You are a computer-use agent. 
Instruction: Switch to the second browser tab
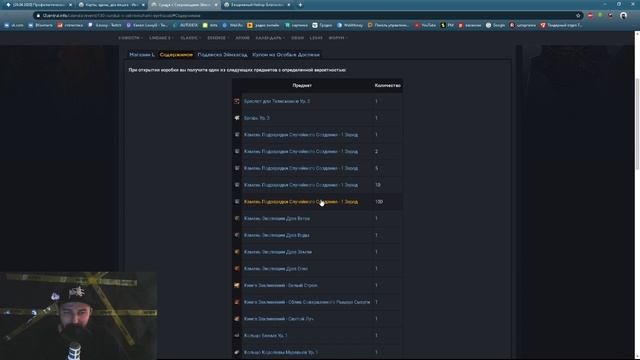(x=111, y=4)
